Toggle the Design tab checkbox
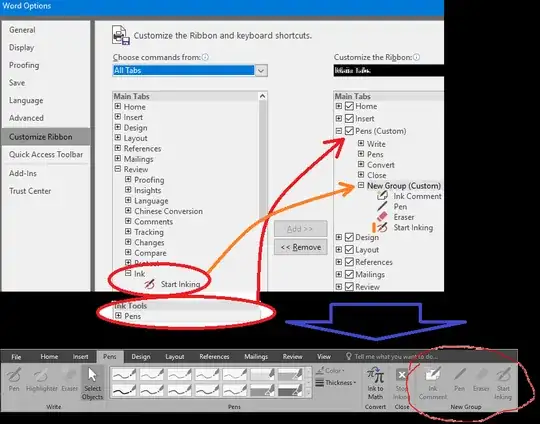540x424 pixels. [x=349, y=237]
